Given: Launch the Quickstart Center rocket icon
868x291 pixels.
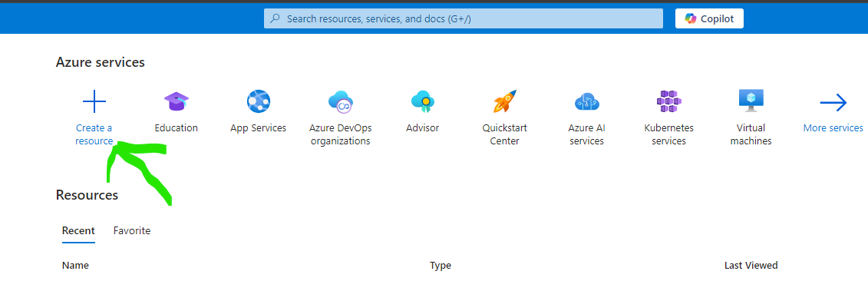Looking at the screenshot, I should 504,101.
